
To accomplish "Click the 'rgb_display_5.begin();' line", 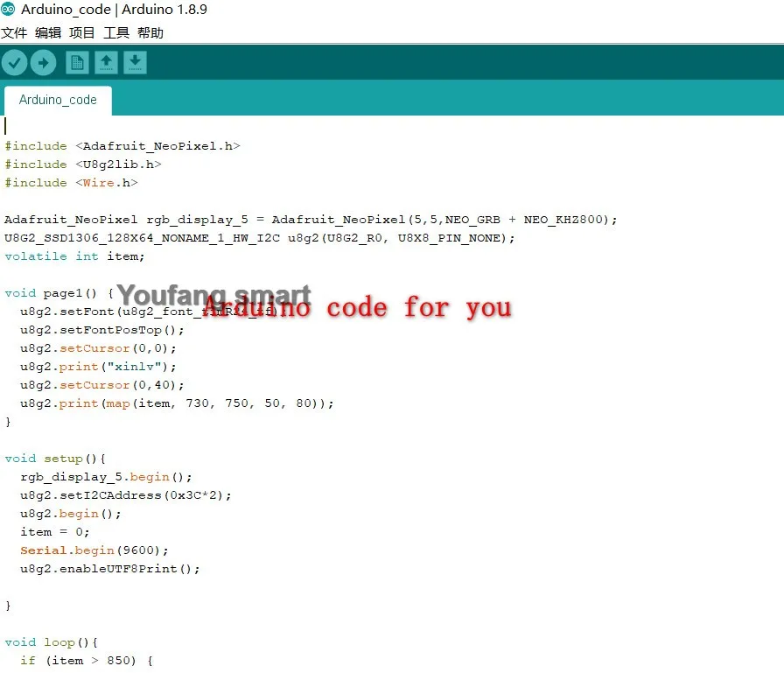I will [x=106, y=477].
